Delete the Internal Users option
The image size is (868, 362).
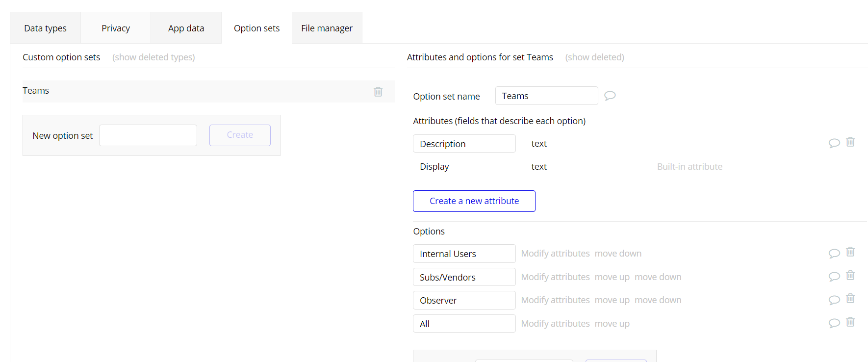(x=850, y=252)
